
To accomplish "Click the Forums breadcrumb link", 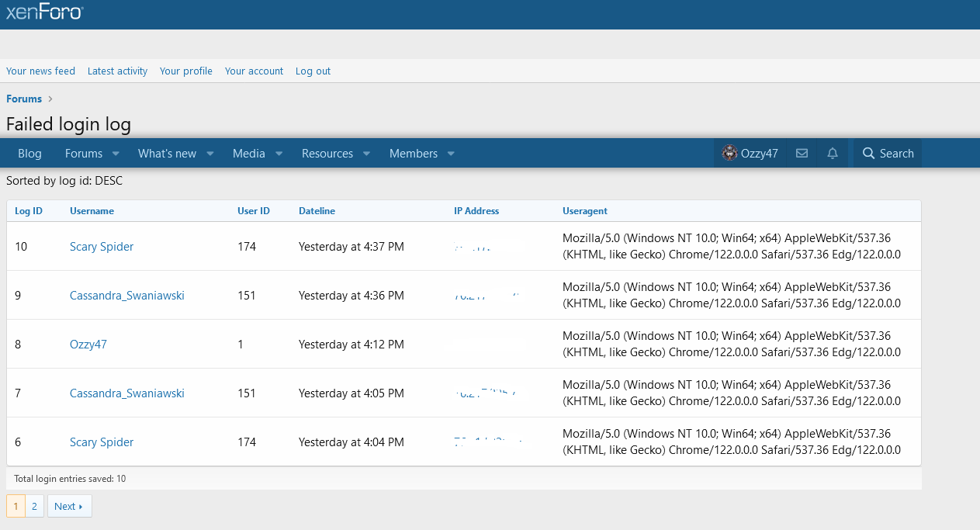I will tap(24, 99).
